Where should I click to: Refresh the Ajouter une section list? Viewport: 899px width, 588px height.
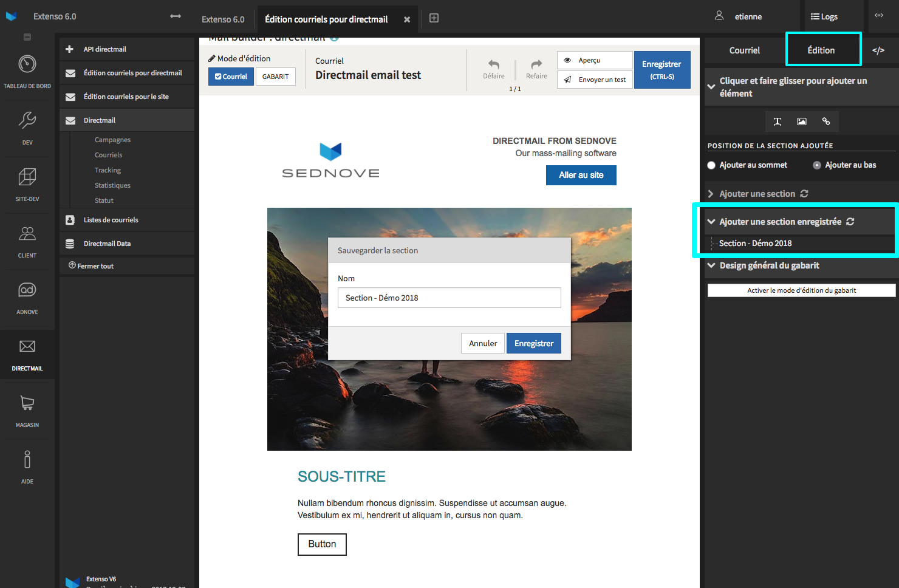(804, 194)
